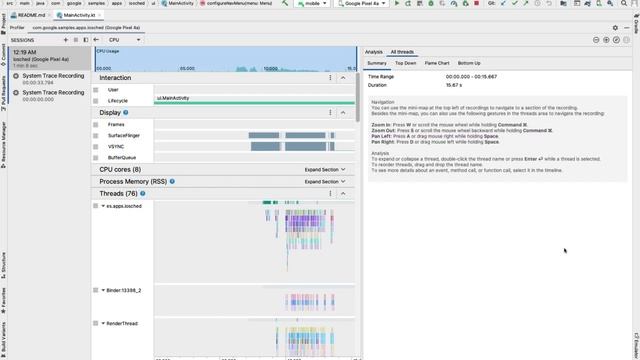Viewport: 640px width, 360px height.
Task: Click the Display section help info icon
Action: 126,112
